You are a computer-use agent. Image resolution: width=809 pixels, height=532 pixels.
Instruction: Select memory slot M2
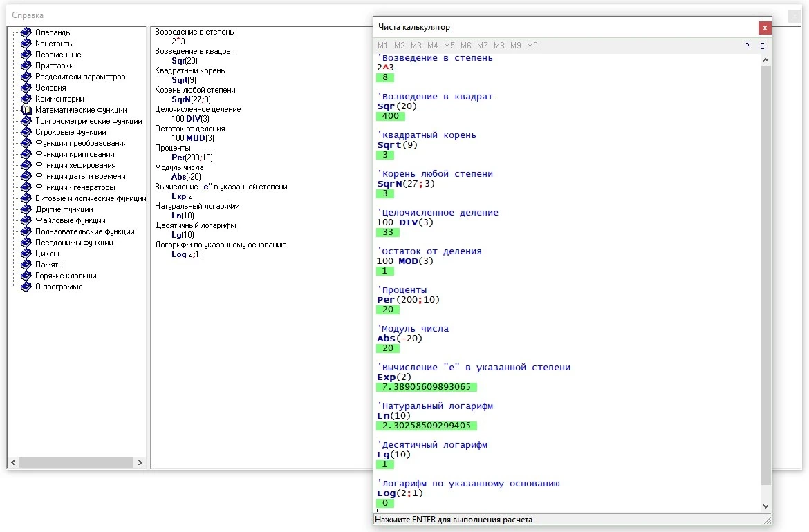400,46
